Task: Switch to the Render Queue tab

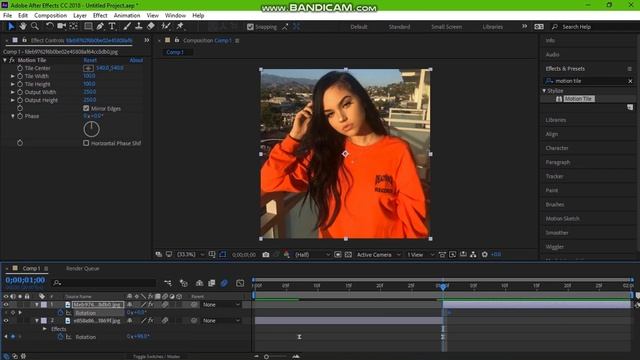Action: tap(82, 268)
